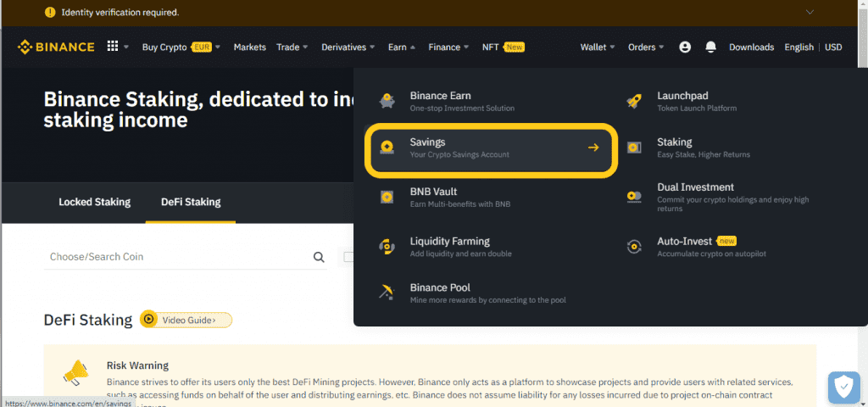Open the Buy Crypto dropdown
This screenshot has height=407, width=868.
pyautogui.click(x=181, y=47)
